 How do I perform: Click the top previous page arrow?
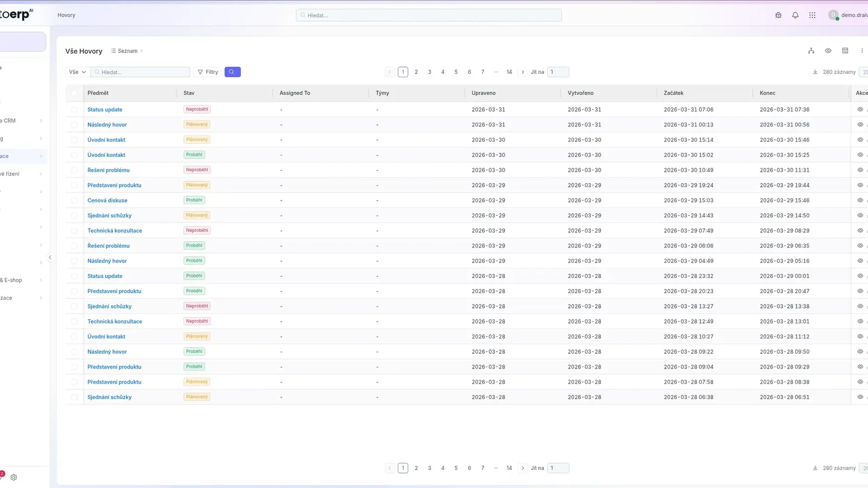click(x=390, y=72)
